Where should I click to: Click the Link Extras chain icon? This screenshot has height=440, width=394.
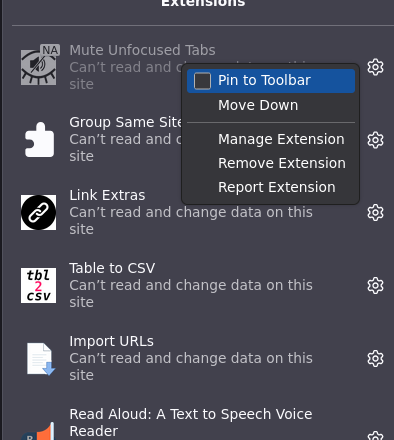point(39,213)
